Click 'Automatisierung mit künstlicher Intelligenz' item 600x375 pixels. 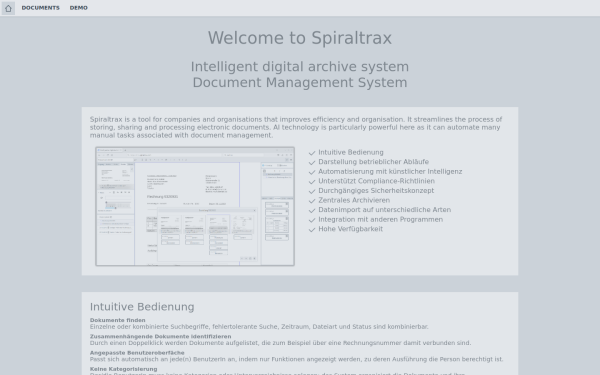click(x=390, y=171)
